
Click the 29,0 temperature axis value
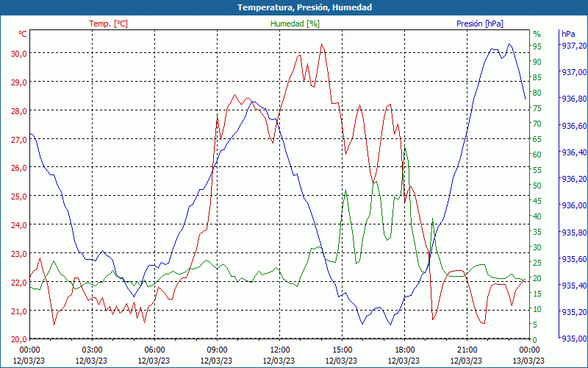(x=19, y=82)
